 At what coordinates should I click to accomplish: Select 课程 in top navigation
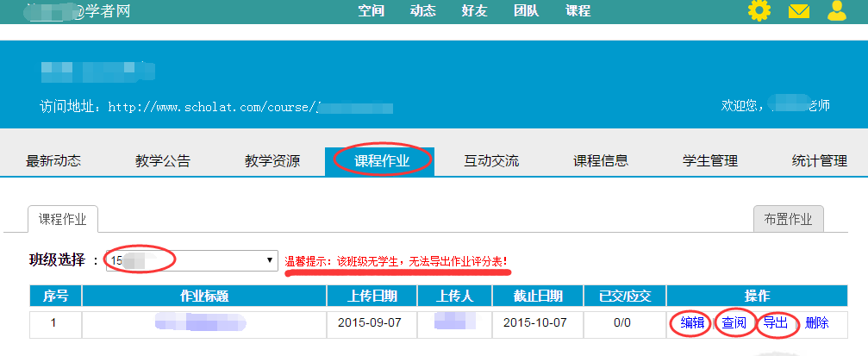tap(578, 11)
